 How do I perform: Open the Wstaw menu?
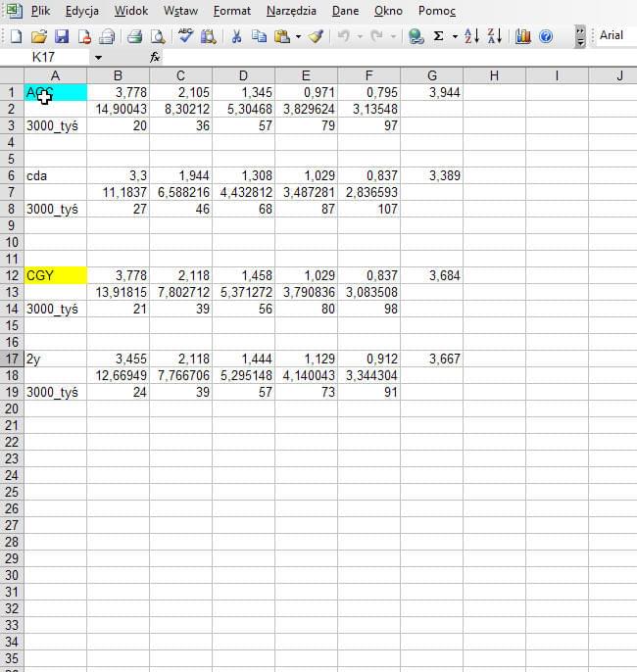(180, 11)
